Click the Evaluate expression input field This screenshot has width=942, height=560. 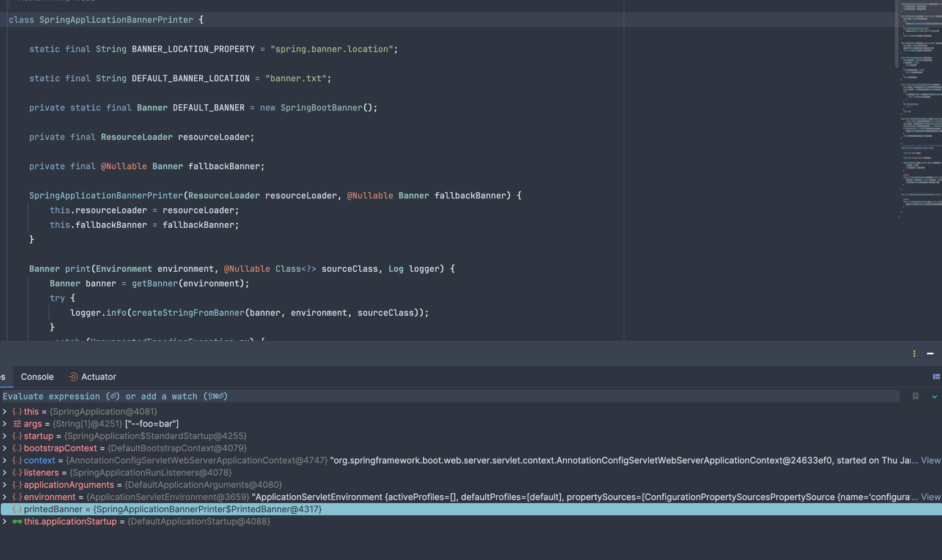pyautogui.click(x=428, y=396)
